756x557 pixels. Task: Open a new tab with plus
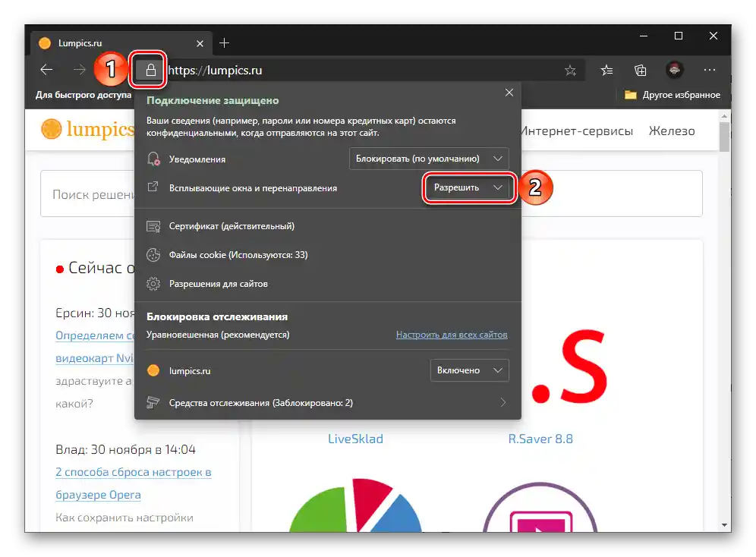click(224, 43)
